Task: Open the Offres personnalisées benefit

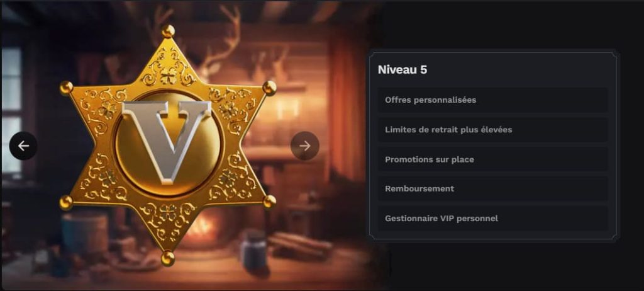Action: tap(492, 100)
